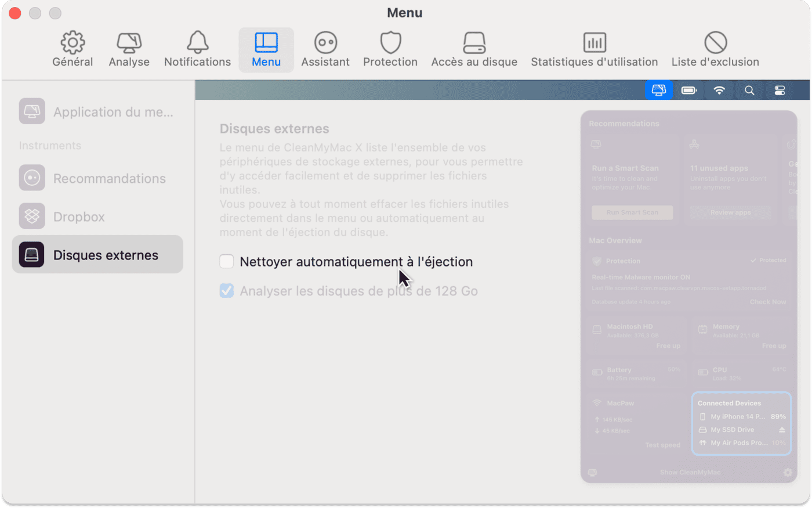Image resolution: width=812 pixels, height=508 pixels.
Task: Click the Connected Devices heading
Action: (729, 403)
